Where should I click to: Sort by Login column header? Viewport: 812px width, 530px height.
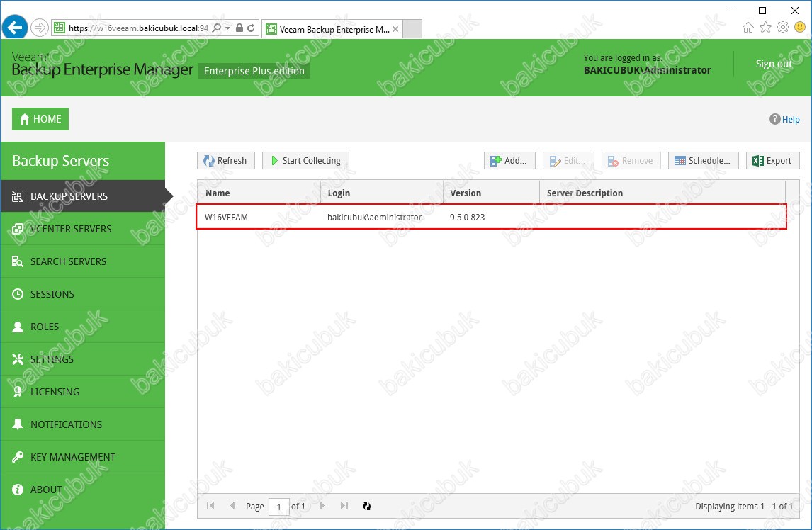[x=382, y=193]
